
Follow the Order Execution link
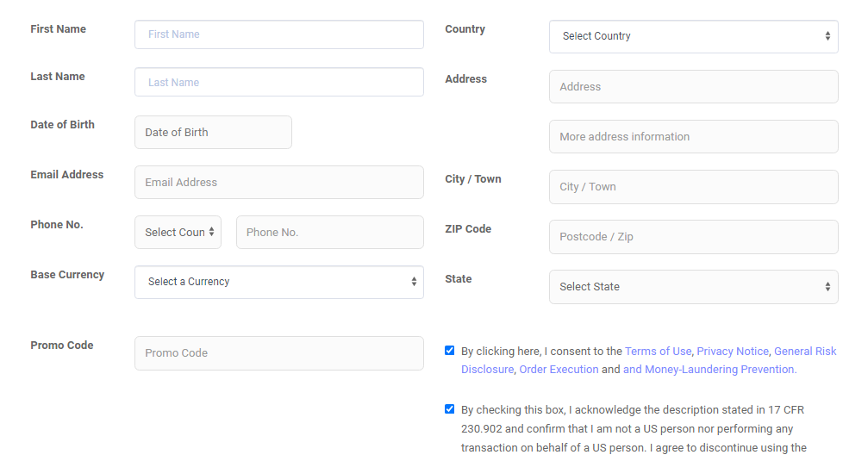tap(559, 370)
